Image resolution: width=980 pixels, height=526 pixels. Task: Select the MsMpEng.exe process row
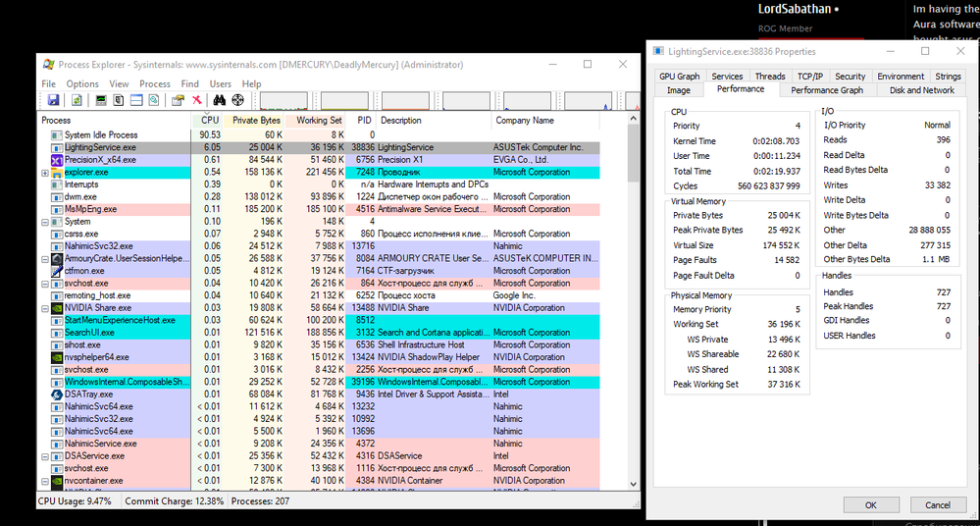point(319,210)
